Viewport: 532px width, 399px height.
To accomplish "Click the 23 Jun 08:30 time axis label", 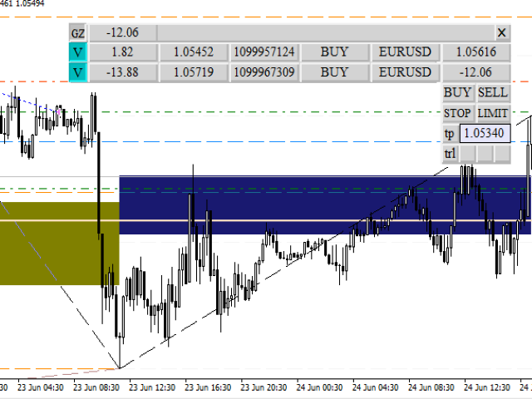I will click(x=96, y=387).
